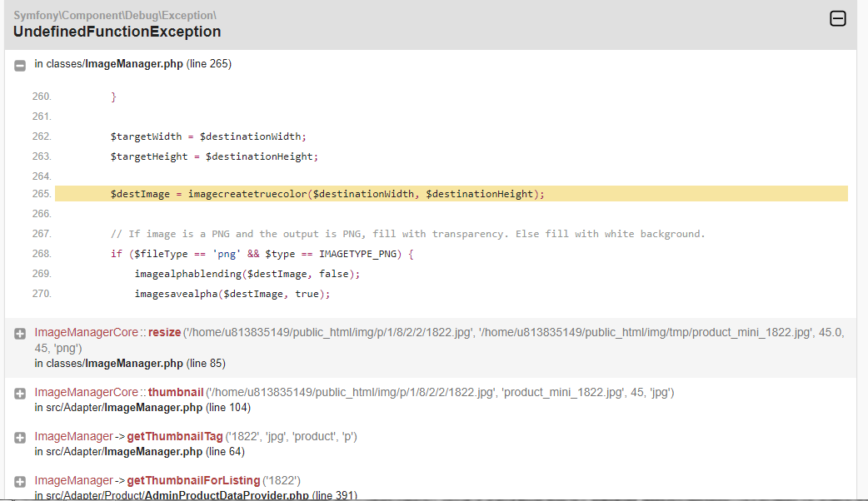Click the thumbnail method name
The image size is (868, 501).
click(x=176, y=392)
